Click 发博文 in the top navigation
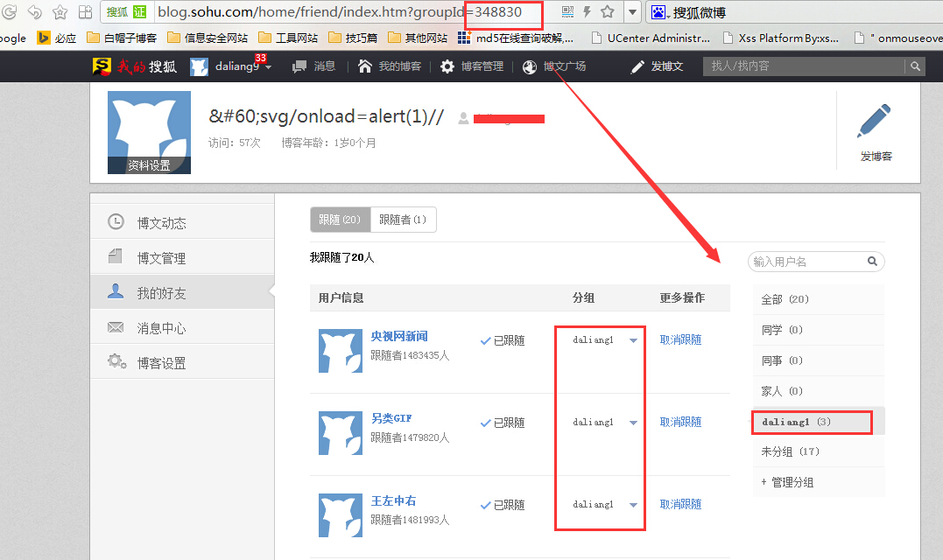Screen dimensions: 943x560 pos(657,66)
